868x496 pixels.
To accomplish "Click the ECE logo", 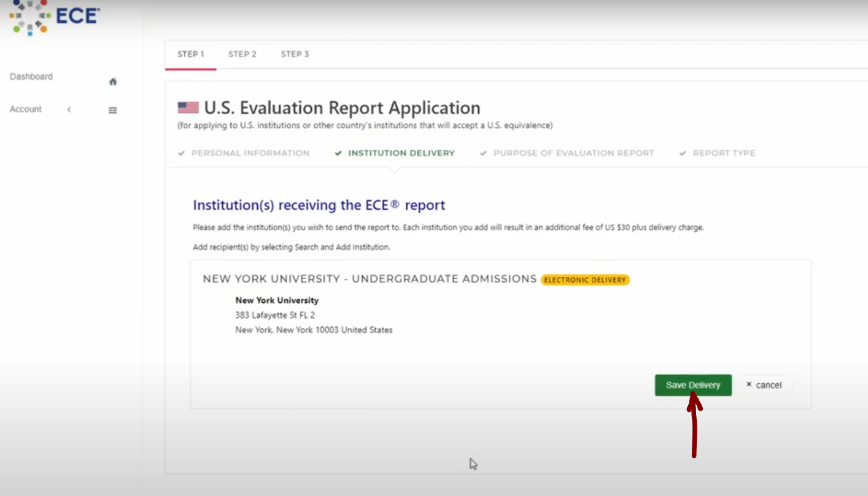I will tap(54, 17).
